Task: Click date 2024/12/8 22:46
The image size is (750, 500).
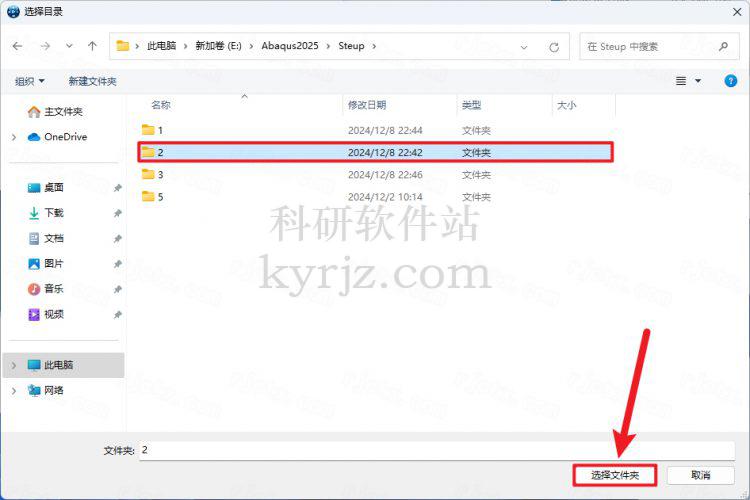Action: coord(385,175)
